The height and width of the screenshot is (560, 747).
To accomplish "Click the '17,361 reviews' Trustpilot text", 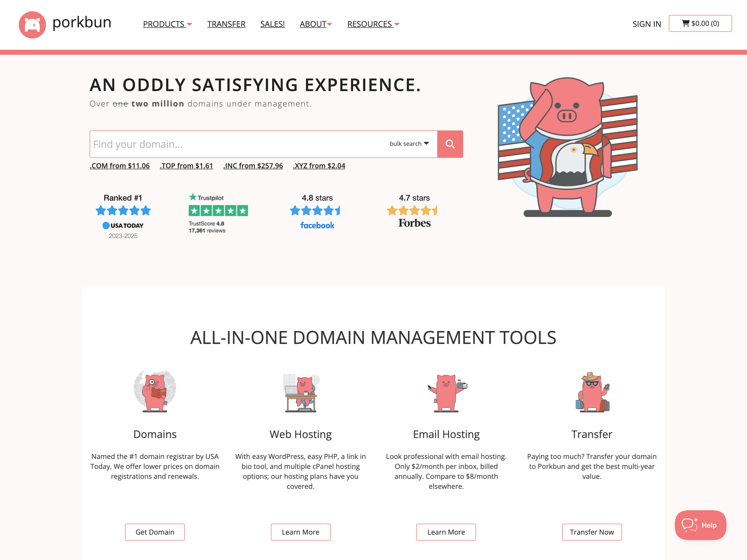I will pos(207,230).
